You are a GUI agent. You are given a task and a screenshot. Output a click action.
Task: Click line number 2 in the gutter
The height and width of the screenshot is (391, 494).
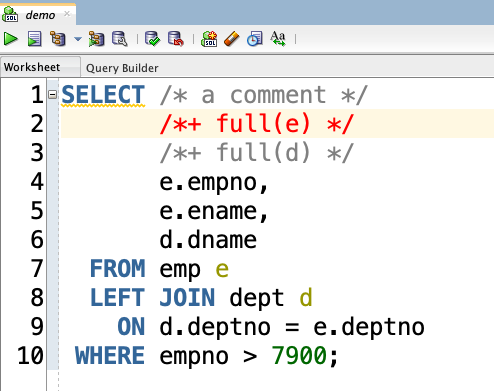(x=37, y=124)
